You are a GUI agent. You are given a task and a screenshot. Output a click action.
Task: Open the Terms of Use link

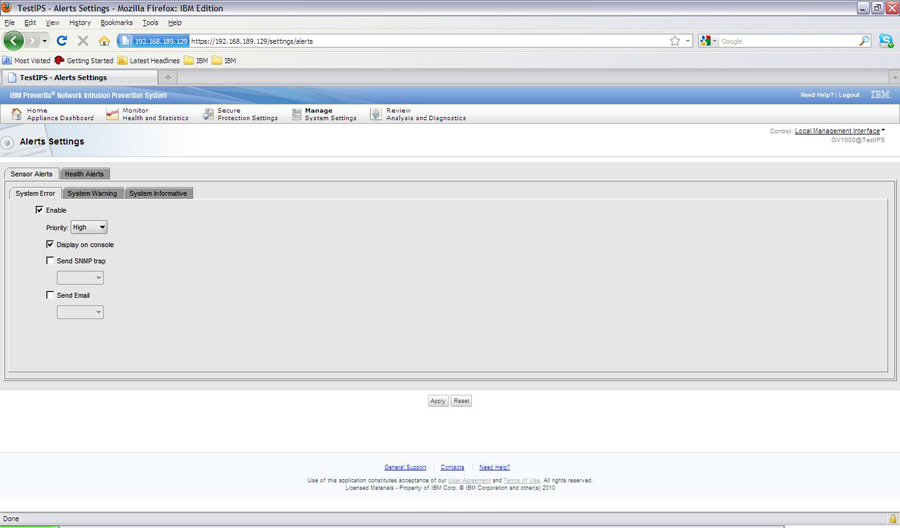point(522,480)
